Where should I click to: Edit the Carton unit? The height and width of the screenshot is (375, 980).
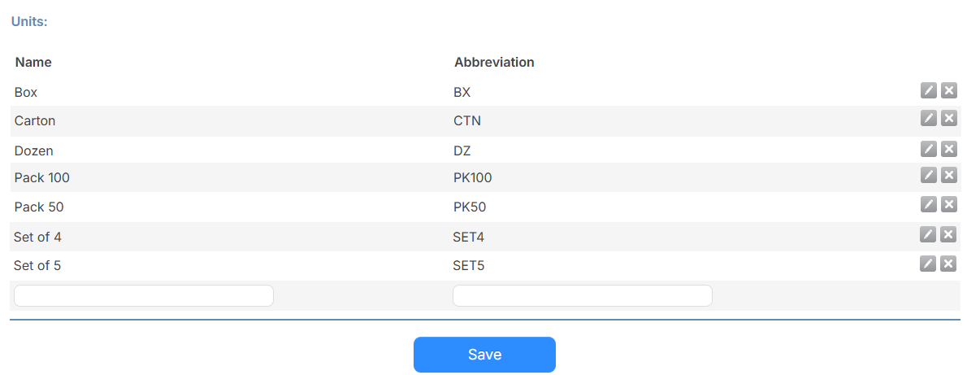click(x=929, y=119)
